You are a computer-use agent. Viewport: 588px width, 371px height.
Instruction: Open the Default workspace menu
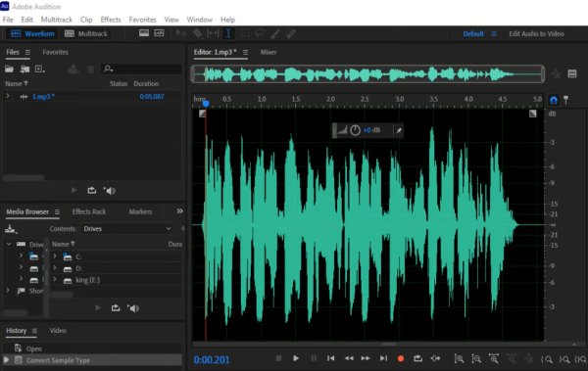coord(494,33)
